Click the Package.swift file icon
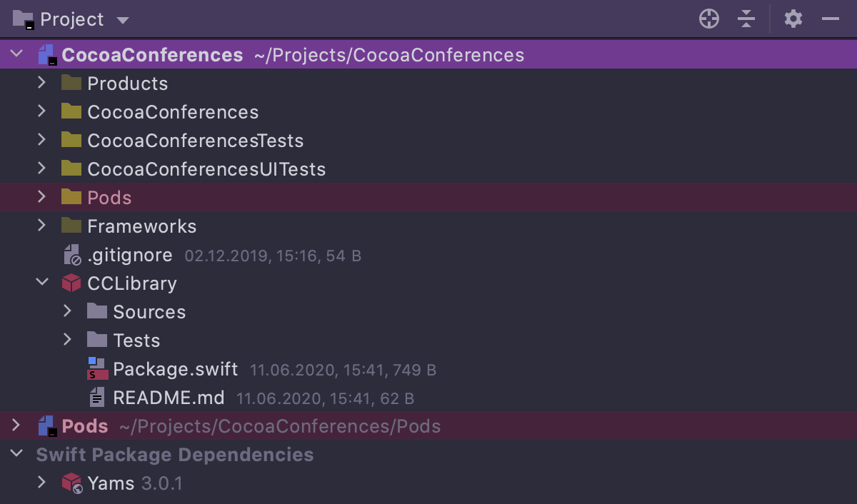This screenshot has width=857, height=504. 96,369
